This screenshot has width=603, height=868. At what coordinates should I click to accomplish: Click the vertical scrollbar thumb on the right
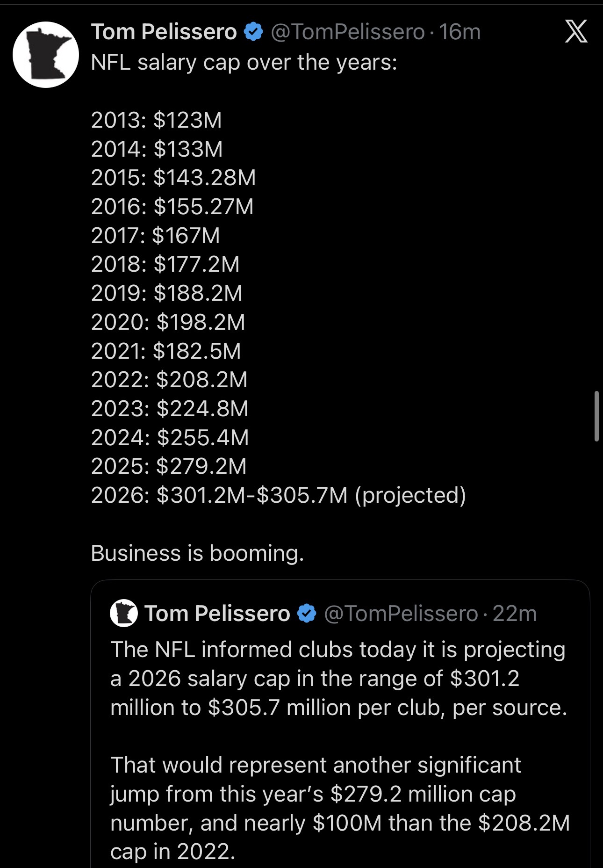(x=596, y=416)
